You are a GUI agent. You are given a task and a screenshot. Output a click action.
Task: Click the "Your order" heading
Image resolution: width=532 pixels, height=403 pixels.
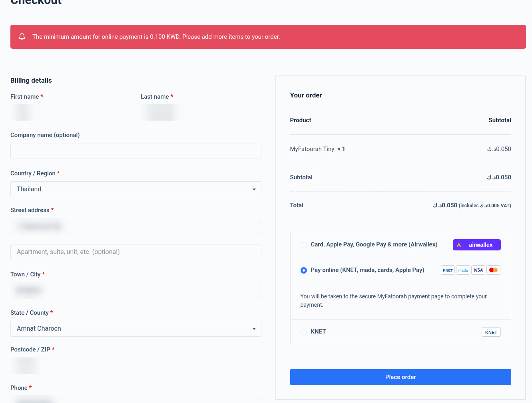point(306,95)
